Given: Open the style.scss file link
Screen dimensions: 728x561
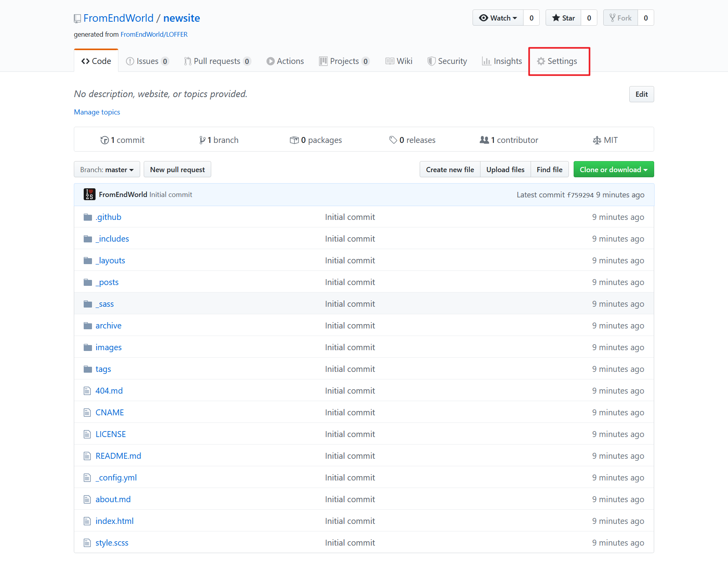Looking at the screenshot, I should pos(112,543).
